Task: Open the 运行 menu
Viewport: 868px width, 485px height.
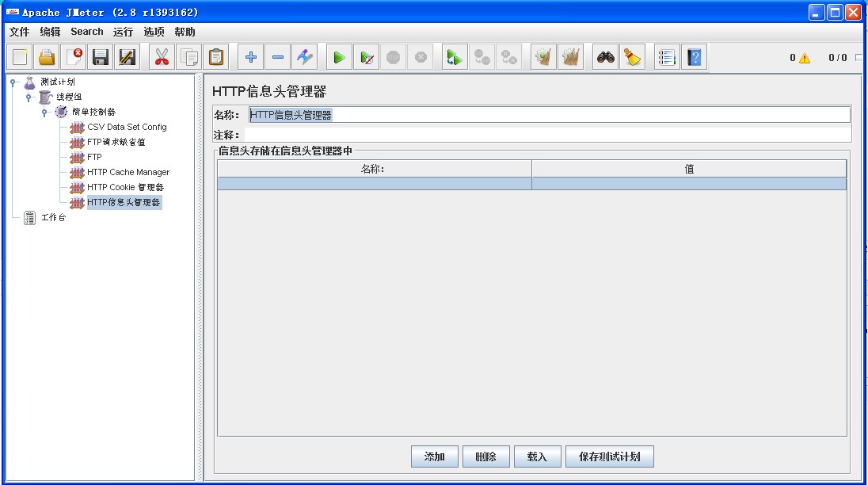Action: click(x=123, y=32)
